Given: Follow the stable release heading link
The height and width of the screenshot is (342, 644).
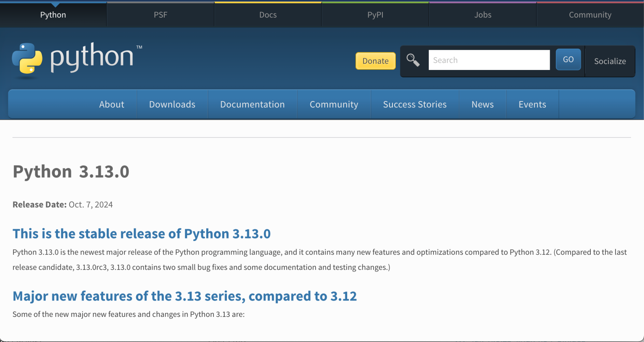Looking at the screenshot, I should (141, 233).
